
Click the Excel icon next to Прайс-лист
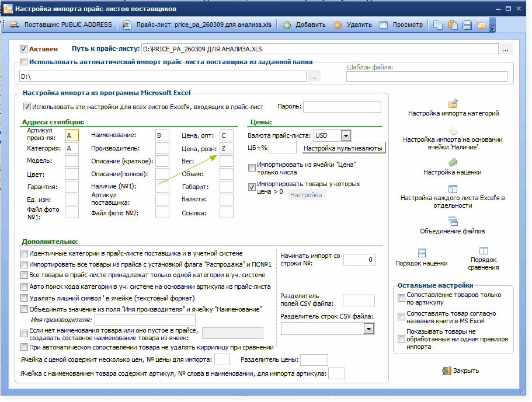(127, 25)
